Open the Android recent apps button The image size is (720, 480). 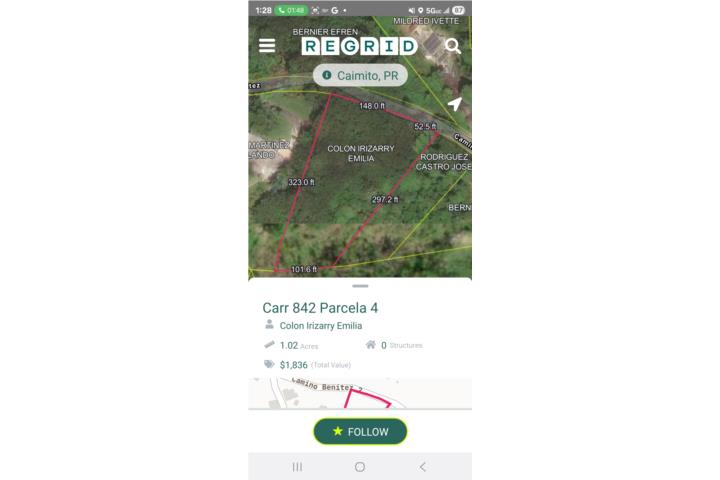[297, 467]
